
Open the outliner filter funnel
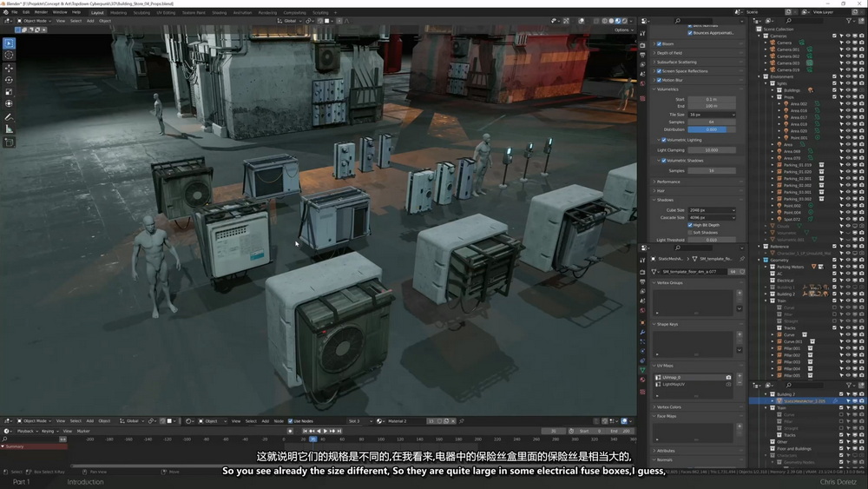pos(848,21)
